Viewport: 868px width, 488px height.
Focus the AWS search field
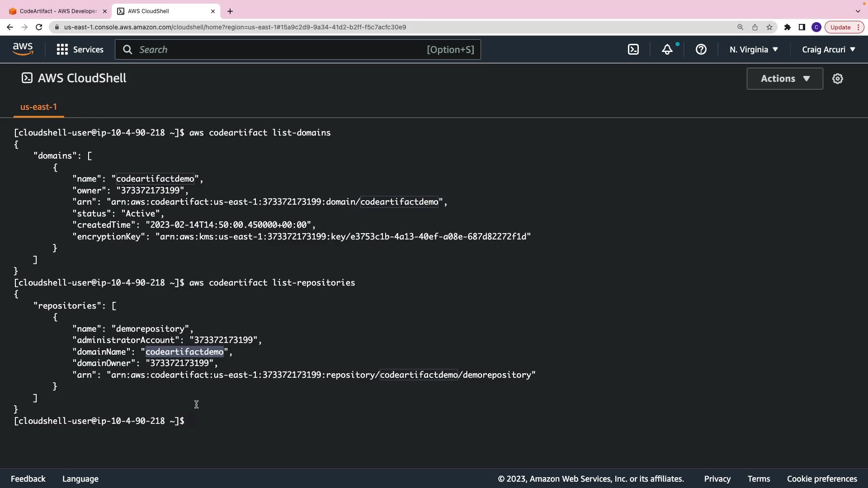280,50
